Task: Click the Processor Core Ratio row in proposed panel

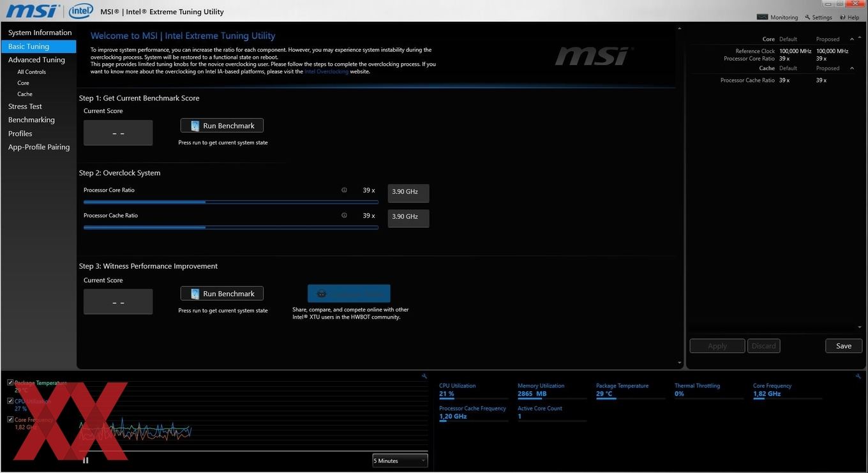Action: 774,59
